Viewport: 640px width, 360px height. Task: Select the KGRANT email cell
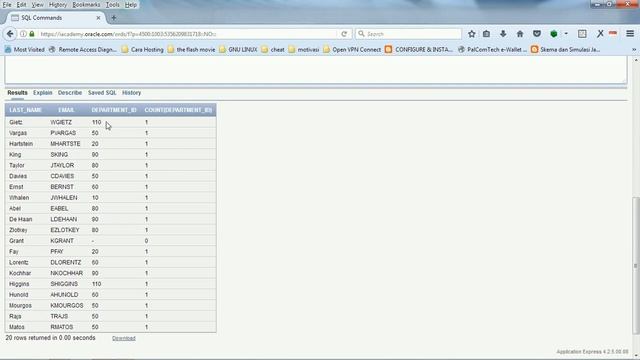[62, 241]
